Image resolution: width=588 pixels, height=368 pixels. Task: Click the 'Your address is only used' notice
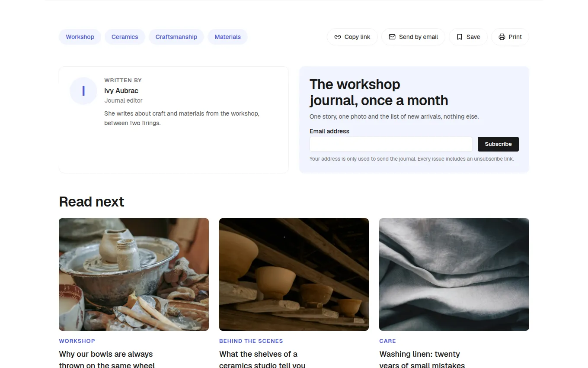point(412,159)
